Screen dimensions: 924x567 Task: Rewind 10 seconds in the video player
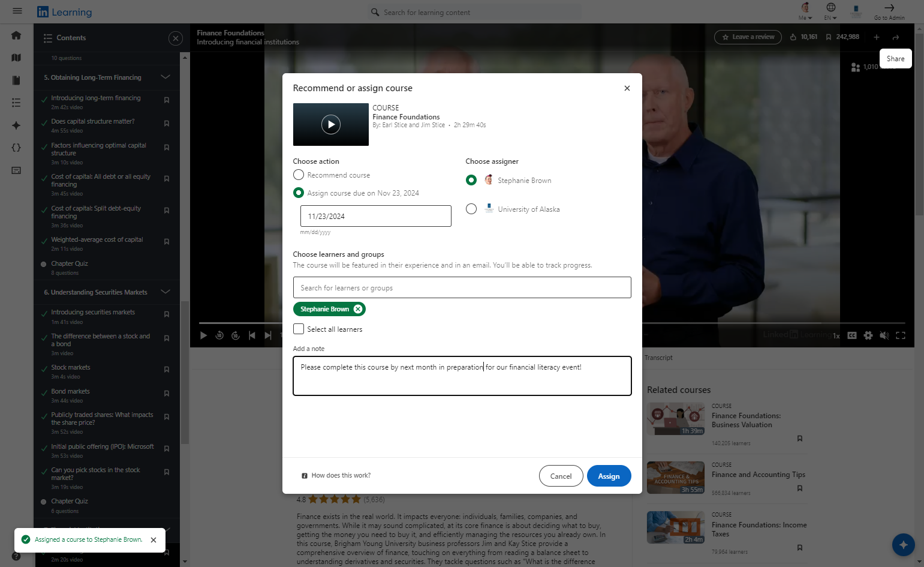219,335
